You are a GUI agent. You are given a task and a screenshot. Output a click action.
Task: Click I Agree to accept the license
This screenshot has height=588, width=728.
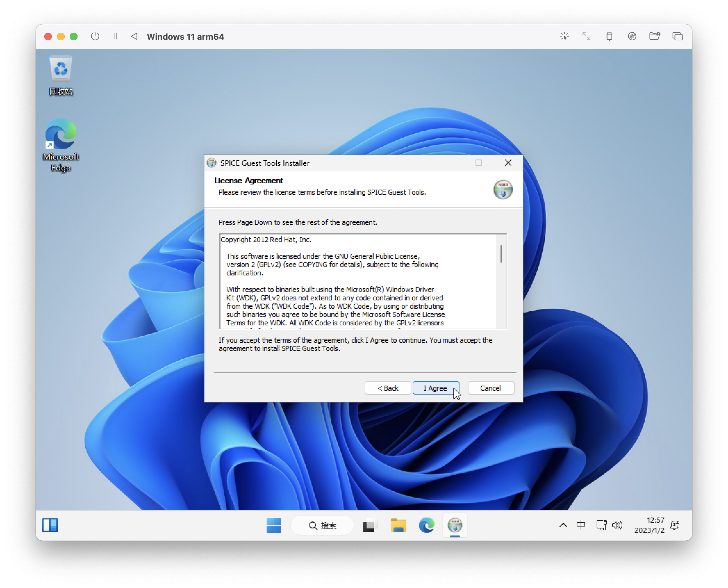436,388
